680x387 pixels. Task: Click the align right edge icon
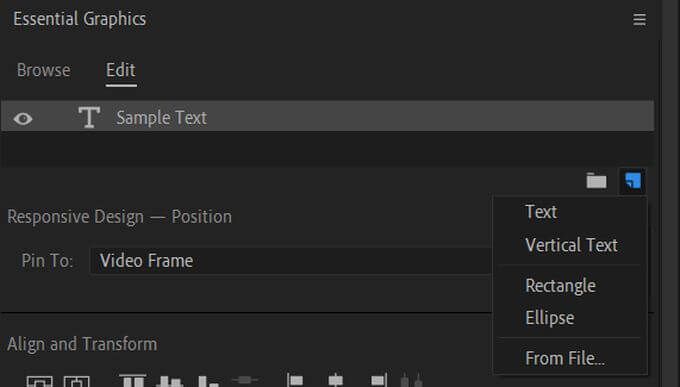(379, 380)
